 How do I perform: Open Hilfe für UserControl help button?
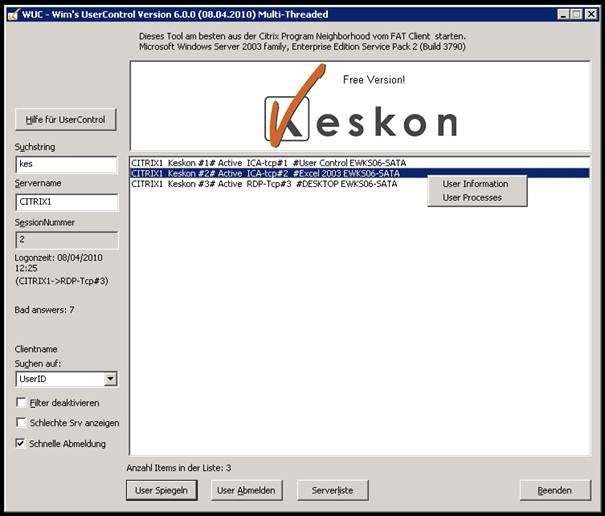pyautogui.click(x=66, y=120)
